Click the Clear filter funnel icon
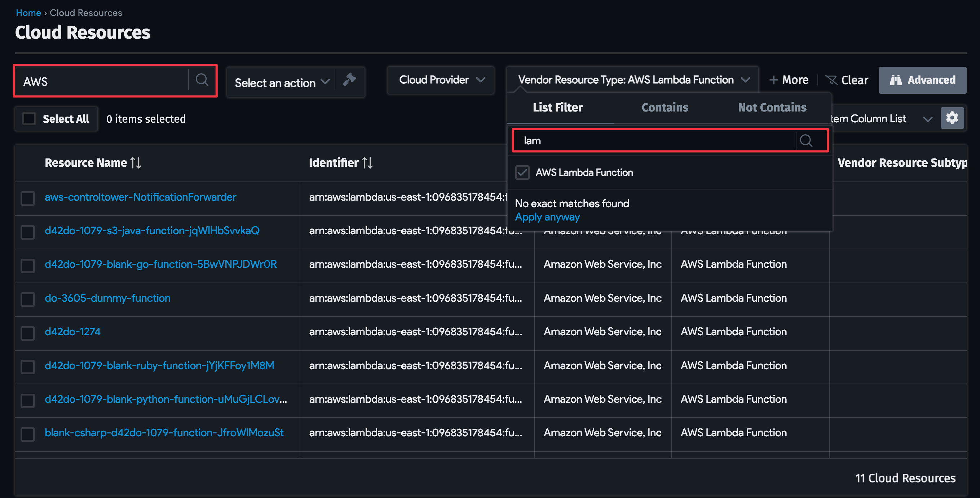The image size is (980, 498). (x=833, y=80)
